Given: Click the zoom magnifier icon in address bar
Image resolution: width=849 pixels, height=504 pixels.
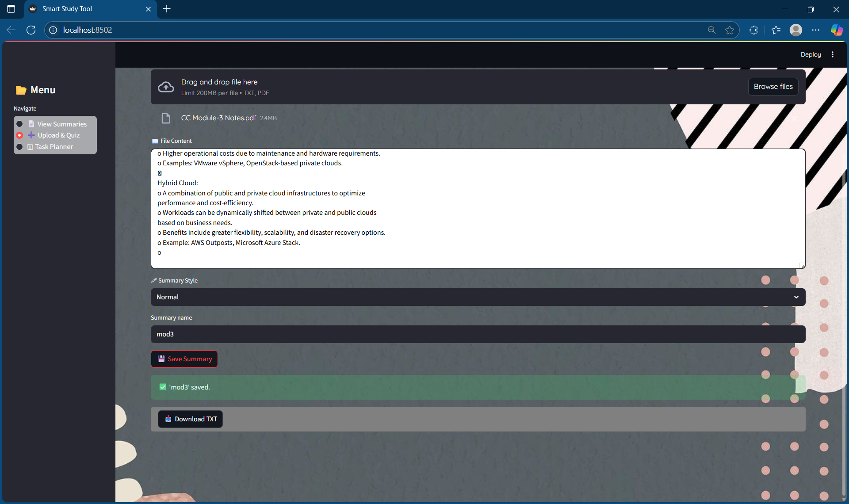Looking at the screenshot, I should point(711,30).
